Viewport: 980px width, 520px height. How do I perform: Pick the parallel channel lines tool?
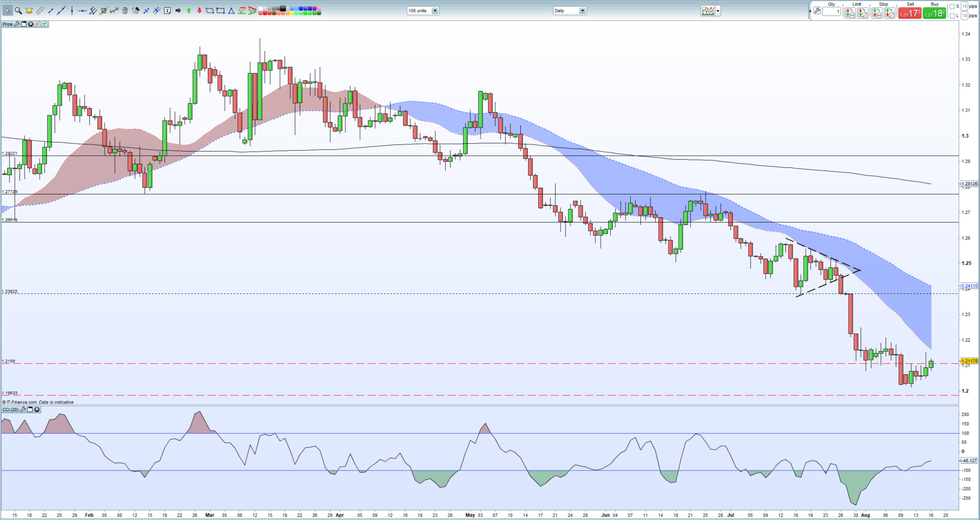click(93, 11)
